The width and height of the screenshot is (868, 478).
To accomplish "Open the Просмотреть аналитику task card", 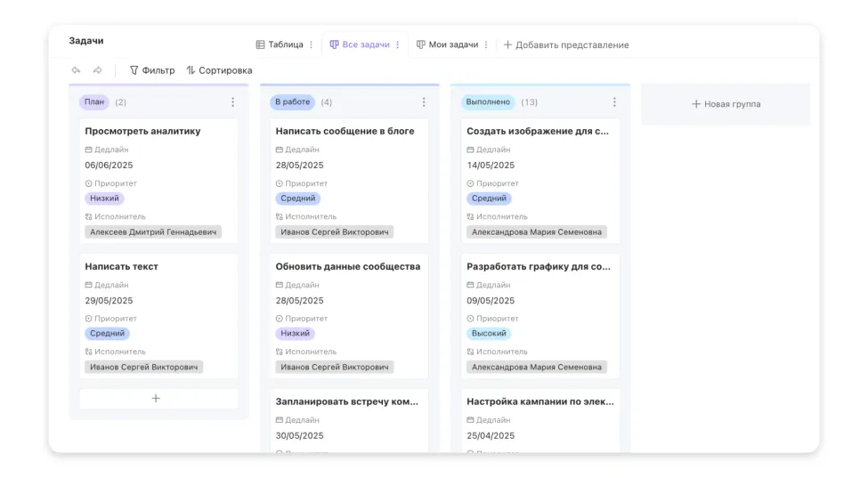I will pyautogui.click(x=158, y=181).
